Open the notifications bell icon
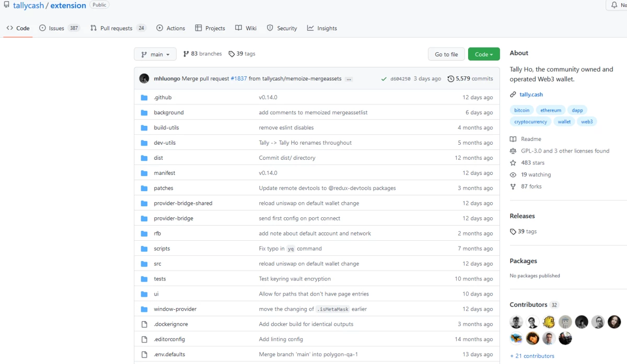Image resolution: width=627 pixels, height=364 pixels. 613,5
